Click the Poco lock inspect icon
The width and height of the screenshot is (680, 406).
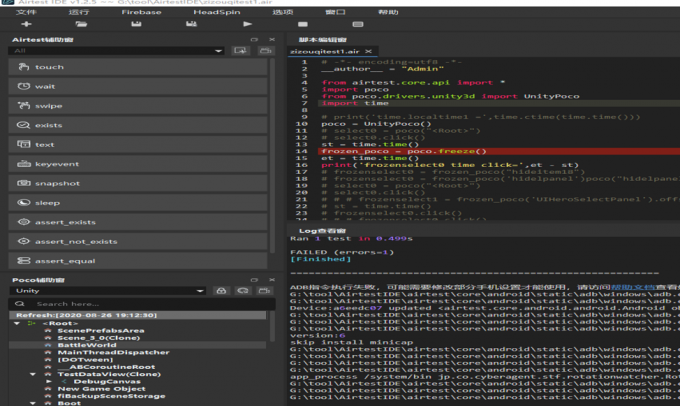221,291
